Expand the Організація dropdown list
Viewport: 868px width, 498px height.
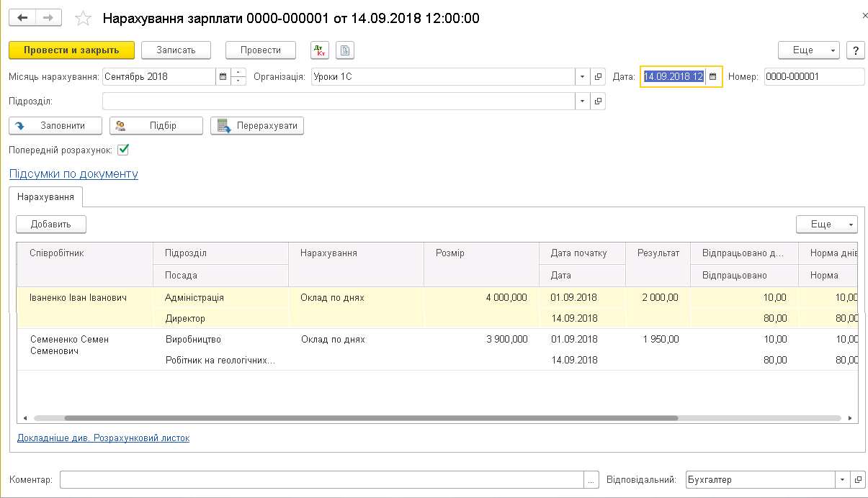click(x=582, y=76)
